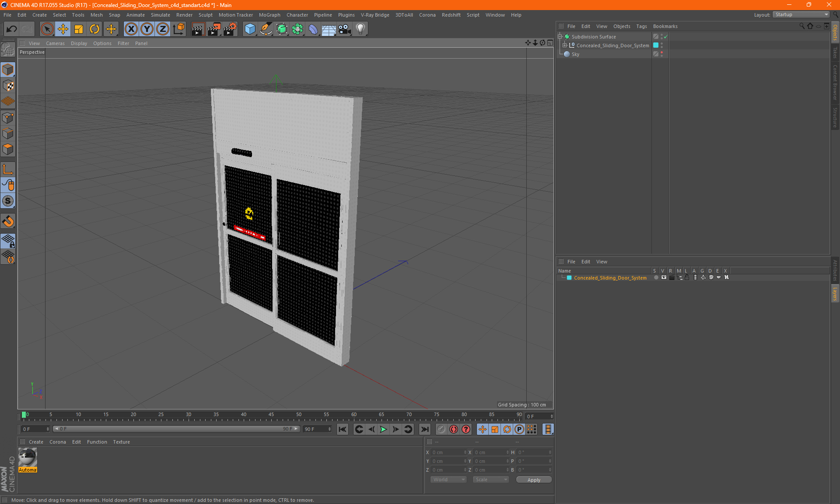The height and width of the screenshot is (504, 840).
Task: Switch to Texture mode icon
Action: pyautogui.click(x=8, y=86)
